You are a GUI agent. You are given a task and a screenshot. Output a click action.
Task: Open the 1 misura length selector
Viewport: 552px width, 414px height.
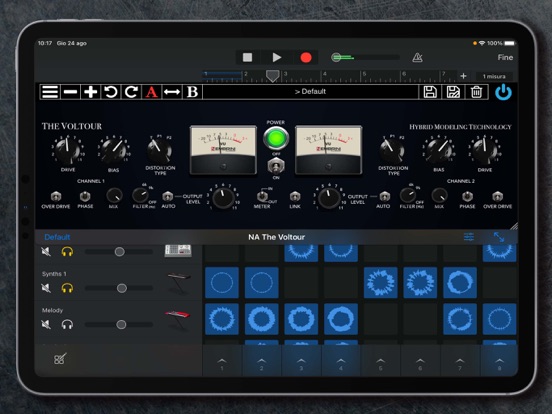point(494,76)
